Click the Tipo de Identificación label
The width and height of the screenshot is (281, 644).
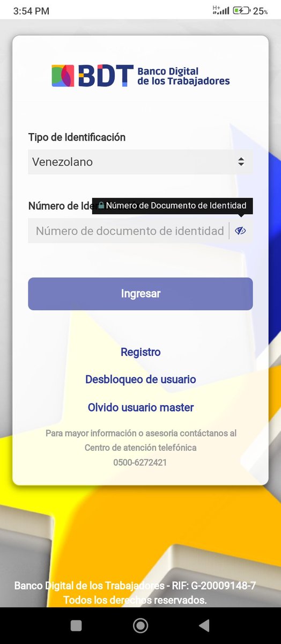[77, 137]
